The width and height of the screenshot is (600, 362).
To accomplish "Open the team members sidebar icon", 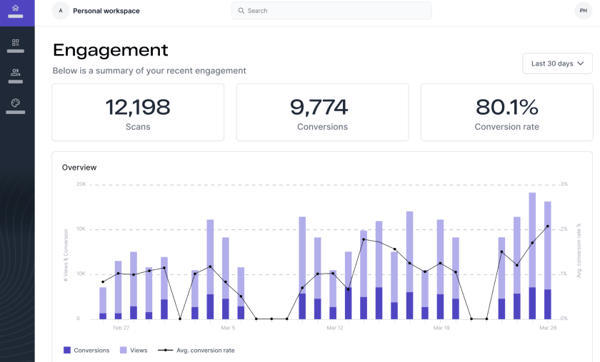I will 15,72.
